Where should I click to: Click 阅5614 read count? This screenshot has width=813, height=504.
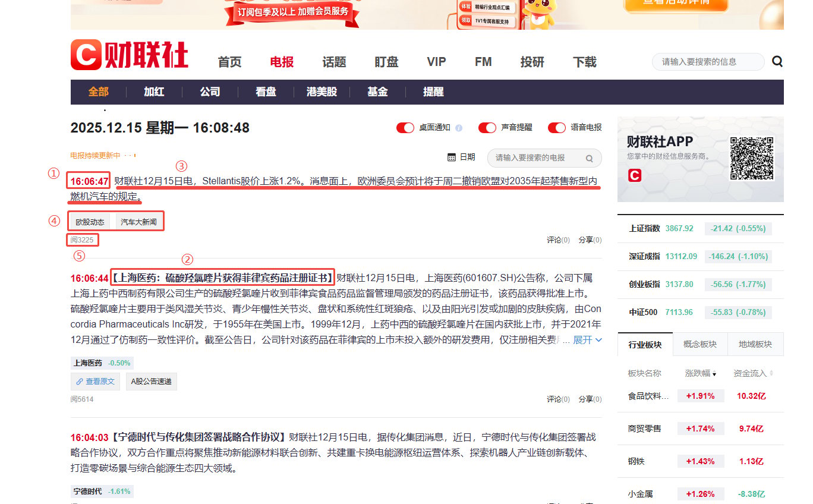(82, 399)
